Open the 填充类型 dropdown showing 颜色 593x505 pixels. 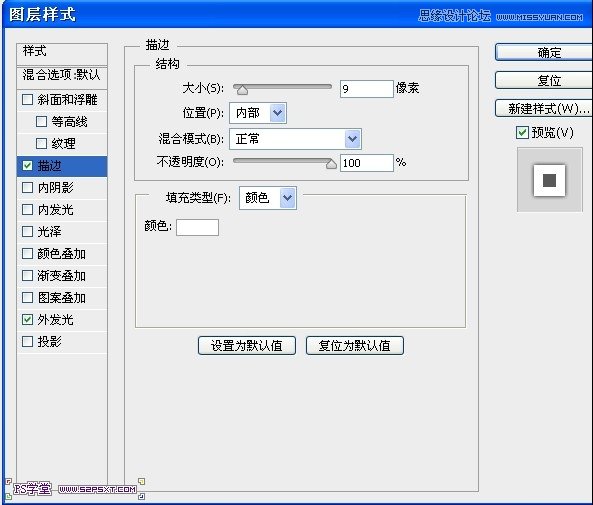(268, 198)
